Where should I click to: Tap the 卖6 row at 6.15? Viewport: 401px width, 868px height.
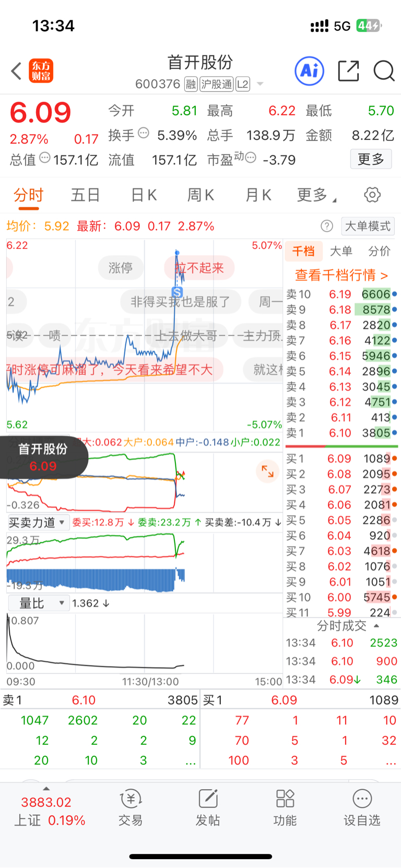[x=342, y=356]
